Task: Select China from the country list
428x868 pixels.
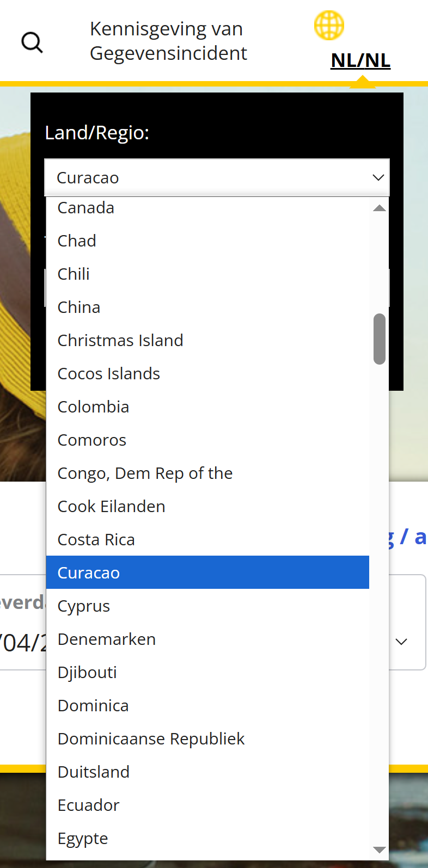Action: click(x=79, y=307)
